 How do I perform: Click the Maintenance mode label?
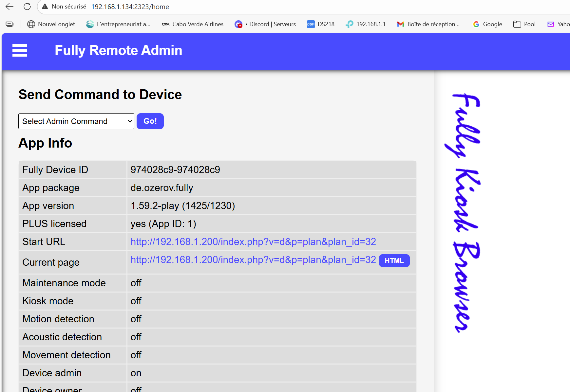(64, 283)
